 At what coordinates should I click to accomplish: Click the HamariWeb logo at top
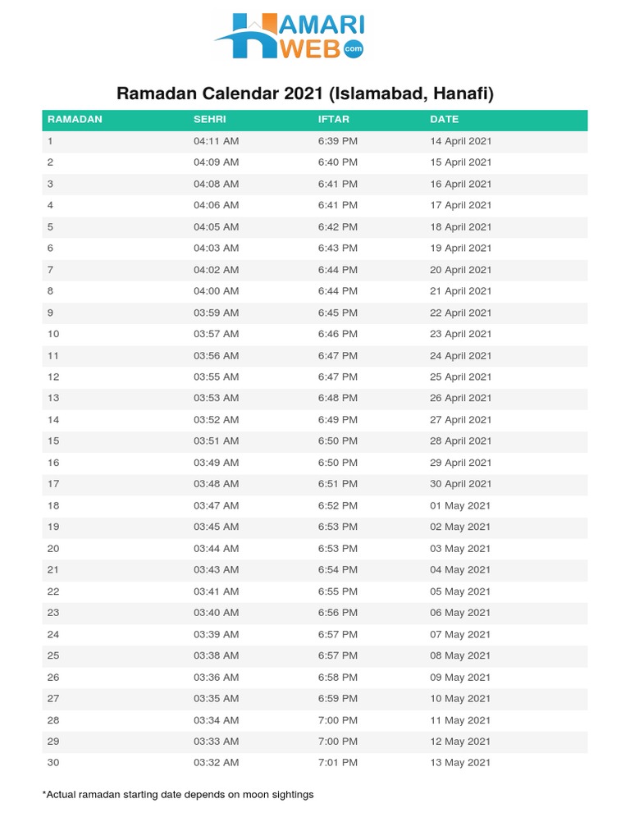[x=289, y=35]
